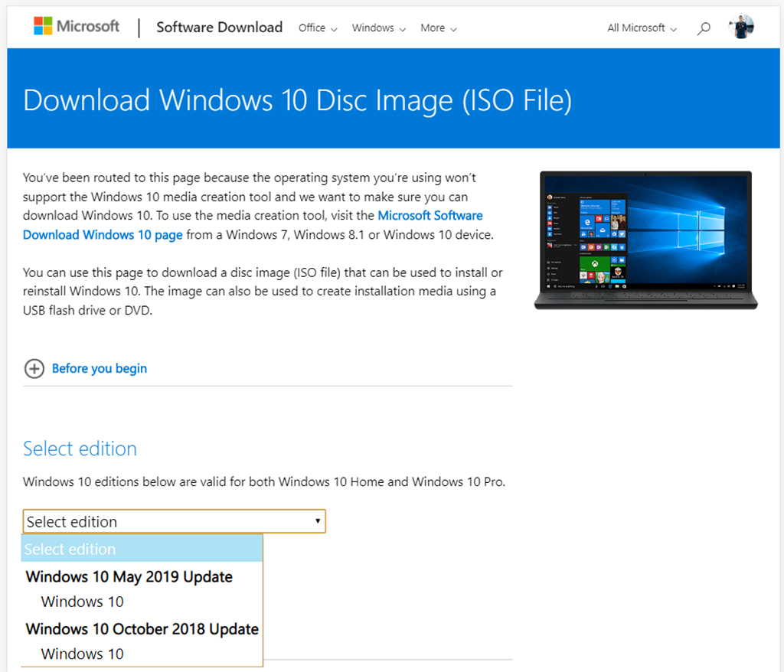The height and width of the screenshot is (672, 784).
Task: Click the plus circle icon beside Before you begin
Action: (34, 369)
